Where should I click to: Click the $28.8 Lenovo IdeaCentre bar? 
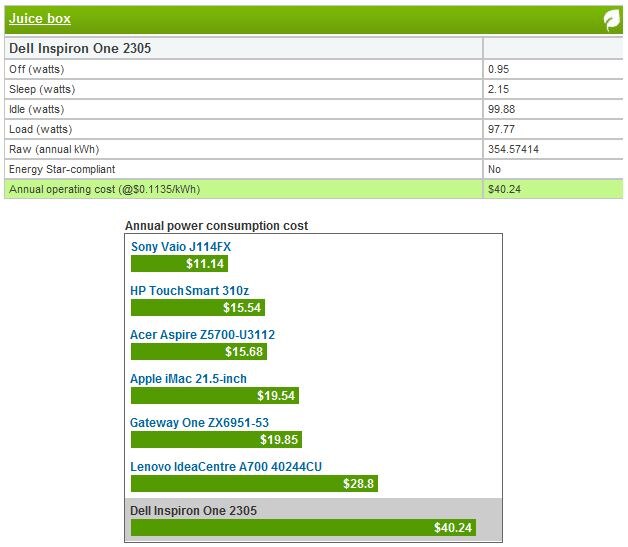(x=254, y=484)
